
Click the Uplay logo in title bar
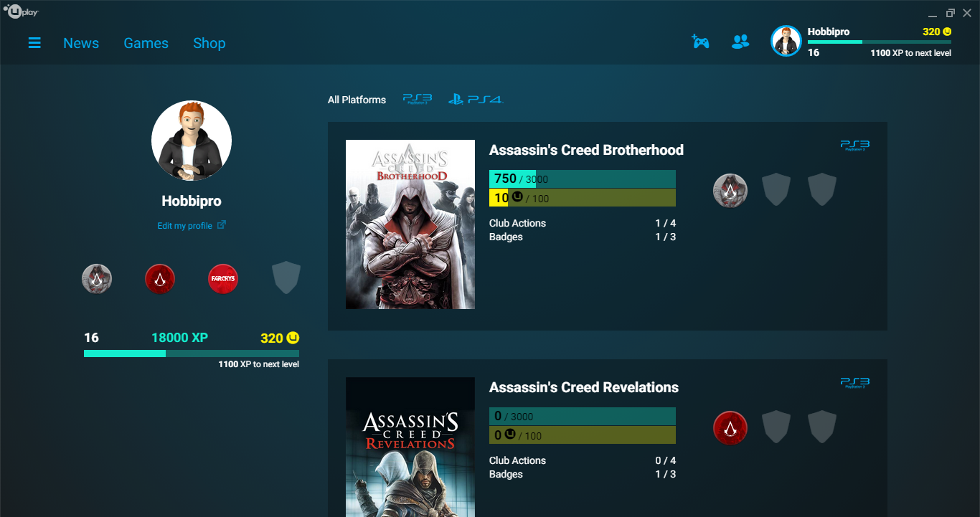[21, 12]
